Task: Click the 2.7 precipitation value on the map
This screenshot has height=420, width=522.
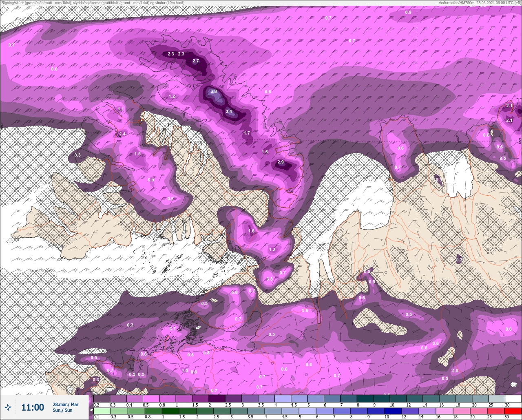Action: tap(196, 61)
